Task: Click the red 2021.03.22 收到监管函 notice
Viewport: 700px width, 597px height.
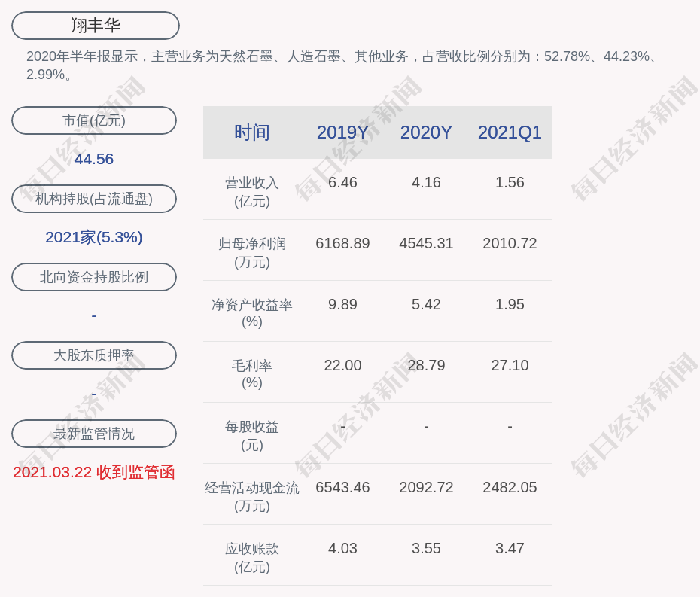Action: [x=94, y=472]
